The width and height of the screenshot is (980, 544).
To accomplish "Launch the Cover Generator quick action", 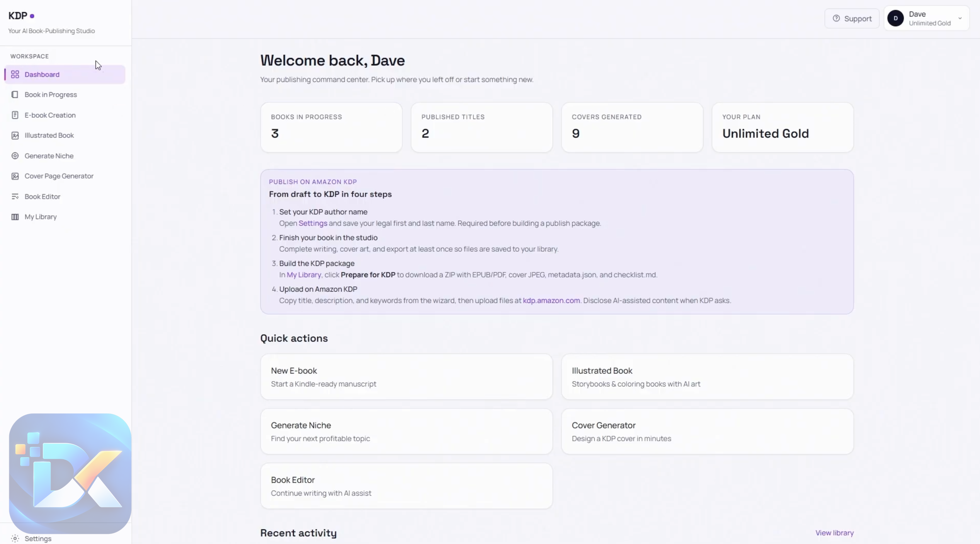I will coord(707,431).
